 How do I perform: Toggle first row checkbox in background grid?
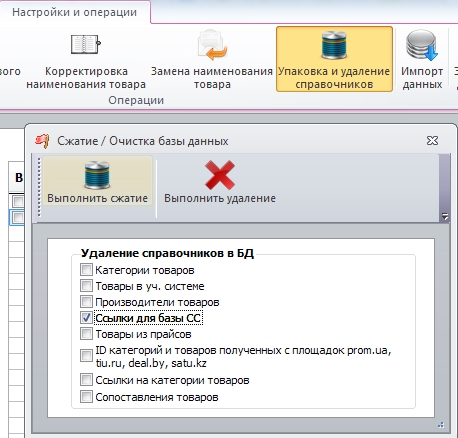18,201
